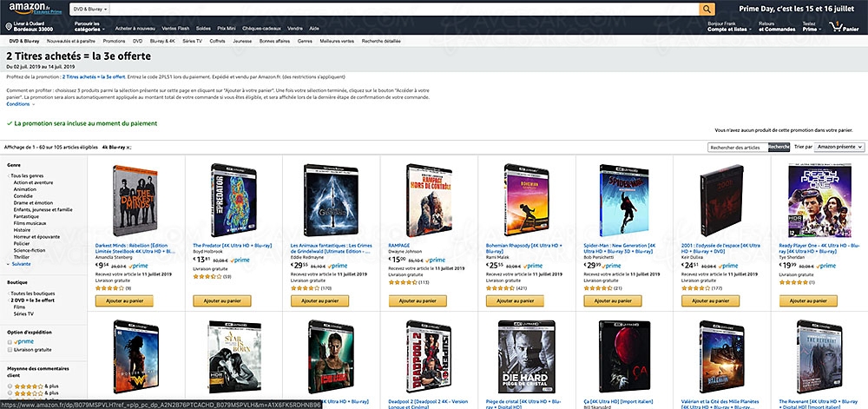Click star rating of Bohemian Rhapsody
Image resolution: width=868 pixels, height=409 pixels.
coord(501,288)
